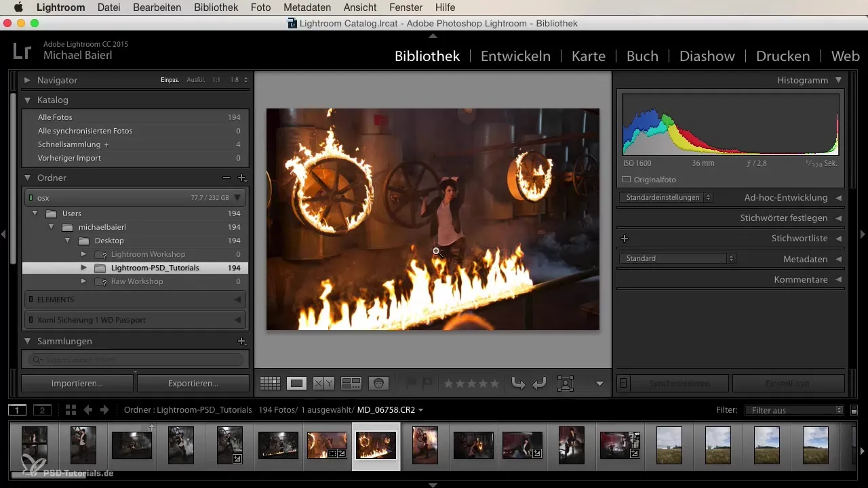Image resolution: width=868 pixels, height=488 pixels.
Task: Expand ELEMENTS volume
Action: [x=237, y=300]
